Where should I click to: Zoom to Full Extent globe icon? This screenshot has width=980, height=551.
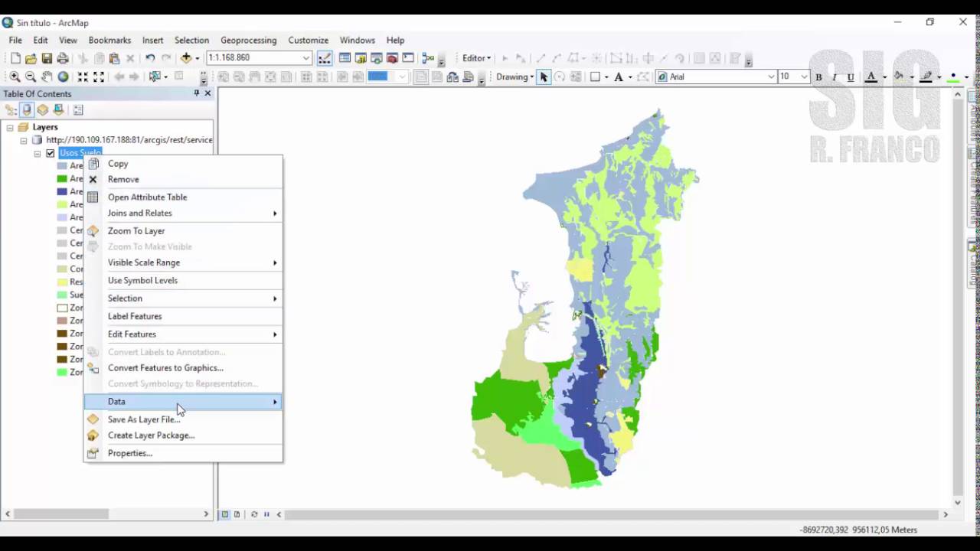(63, 77)
